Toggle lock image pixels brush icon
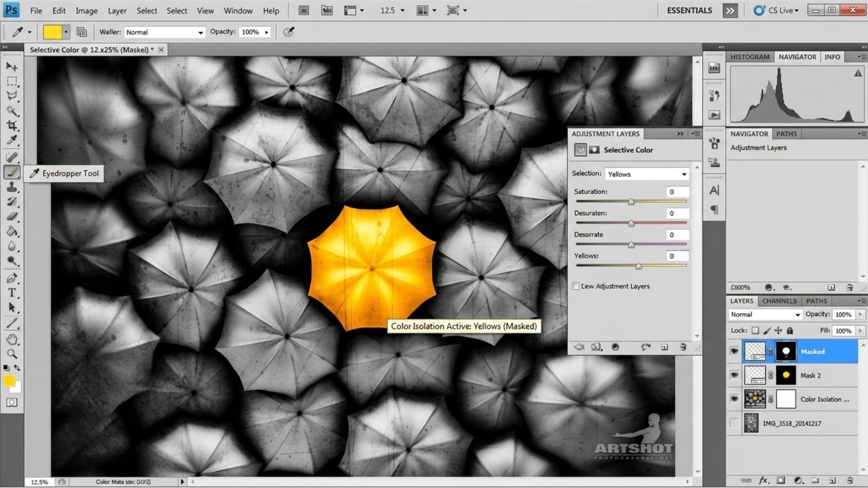The image size is (868, 488). click(x=767, y=330)
